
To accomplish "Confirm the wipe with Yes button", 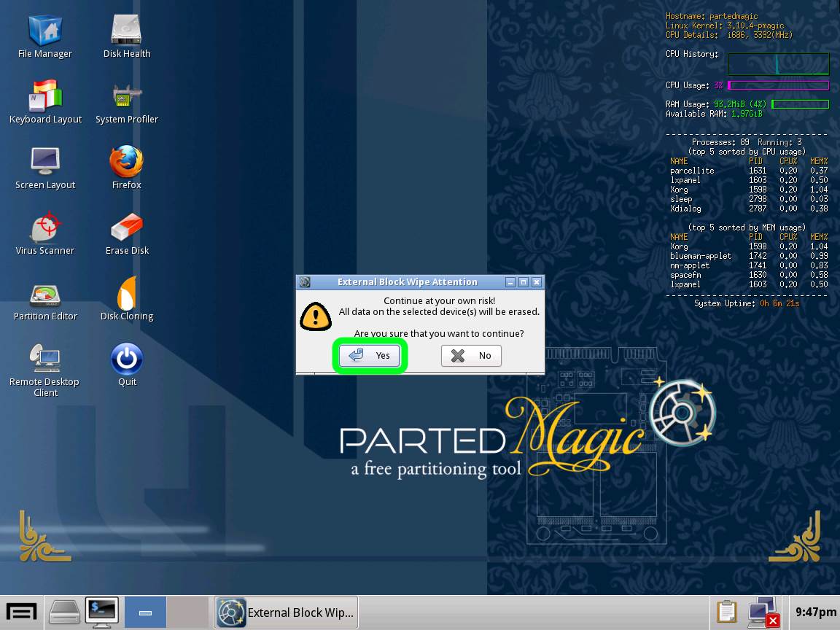I will pos(370,355).
